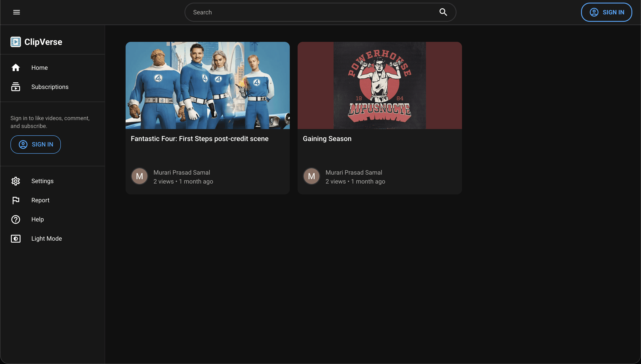
Task: Click SIGN IN button in header
Action: (606, 12)
